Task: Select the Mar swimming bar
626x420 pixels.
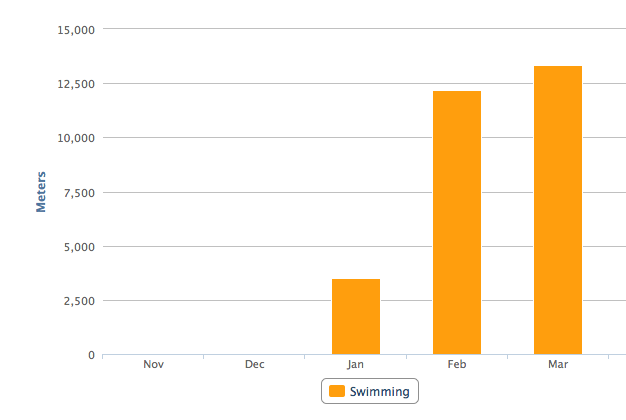Action: tap(558, 210)
